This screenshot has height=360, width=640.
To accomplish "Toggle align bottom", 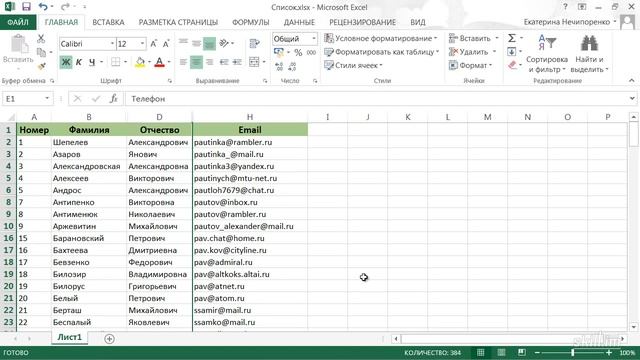I will pos(209,43).
